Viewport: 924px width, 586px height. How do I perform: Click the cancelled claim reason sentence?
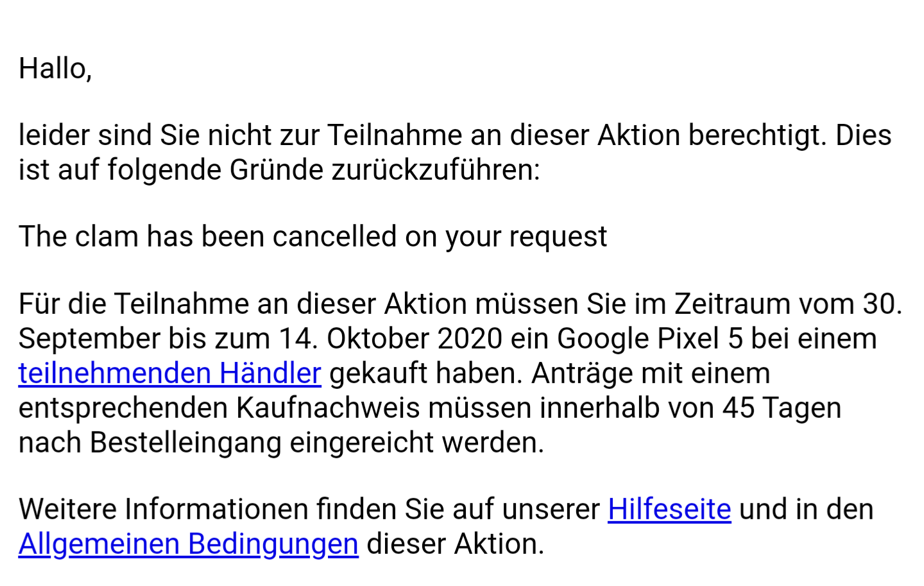tap(312, 237)
